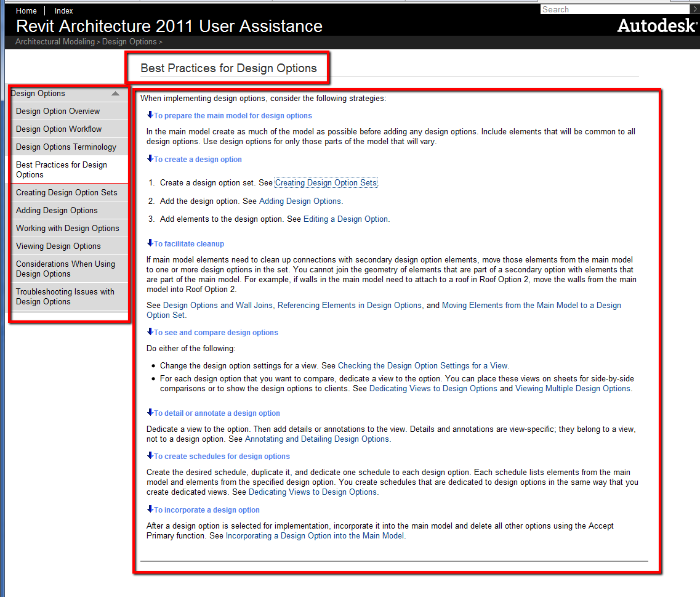Follow Editing a Design Option link
Viewport: 700px width, 597px height.
pos(345,219)
